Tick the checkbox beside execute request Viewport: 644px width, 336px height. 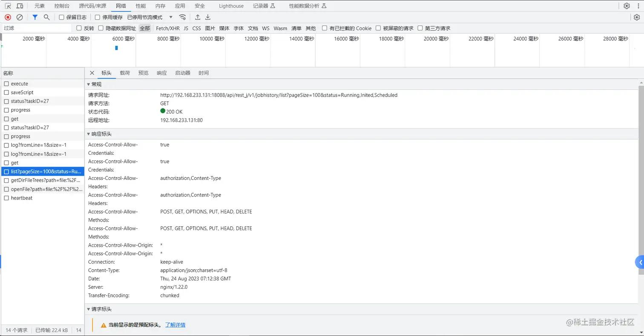[x=6, y=84]
